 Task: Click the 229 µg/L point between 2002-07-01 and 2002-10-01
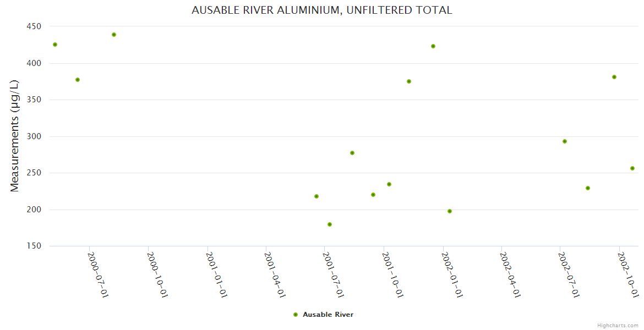point(588,188)
